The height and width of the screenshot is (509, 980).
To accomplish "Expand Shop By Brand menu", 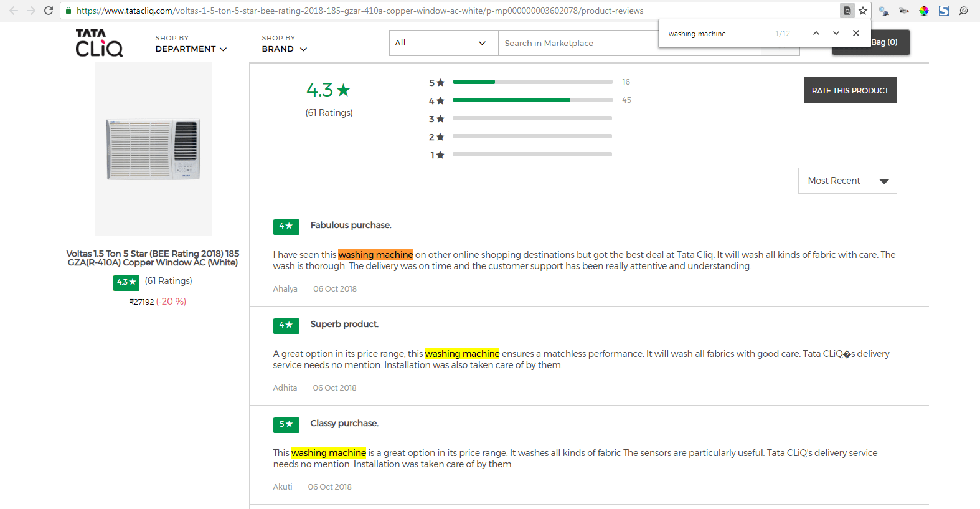I will coord(285,44).
